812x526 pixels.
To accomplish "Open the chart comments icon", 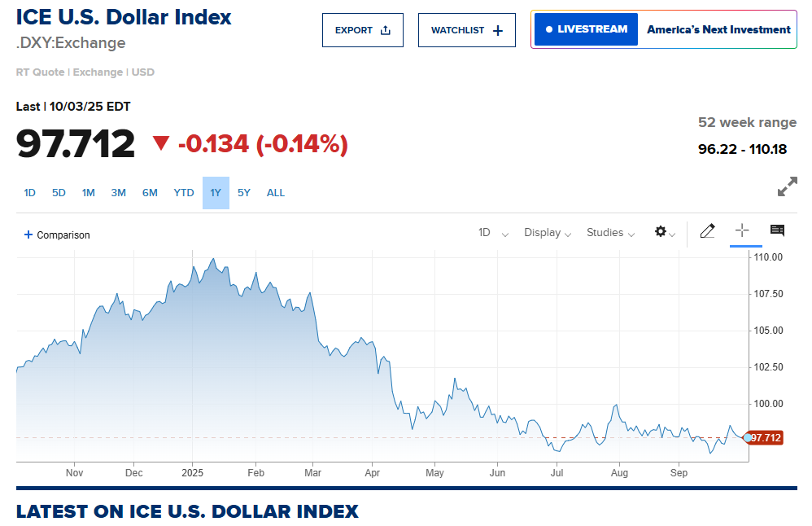I will pyautogui.click(x=777, y=231).
